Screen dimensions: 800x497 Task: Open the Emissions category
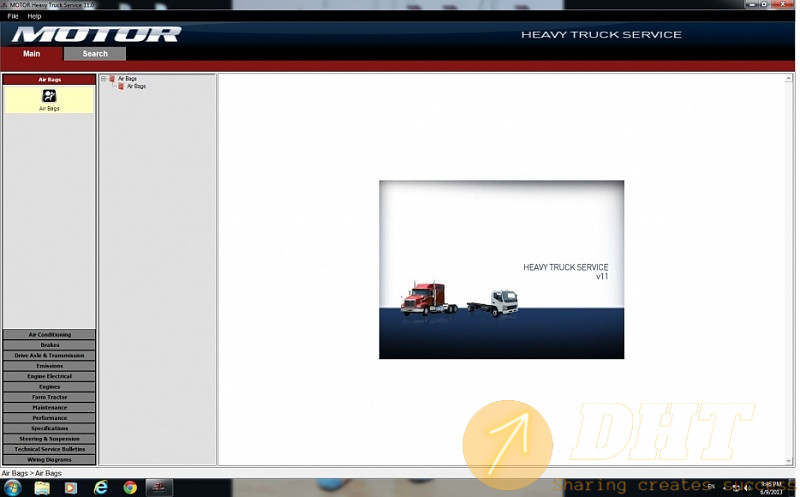click(49, 366)
